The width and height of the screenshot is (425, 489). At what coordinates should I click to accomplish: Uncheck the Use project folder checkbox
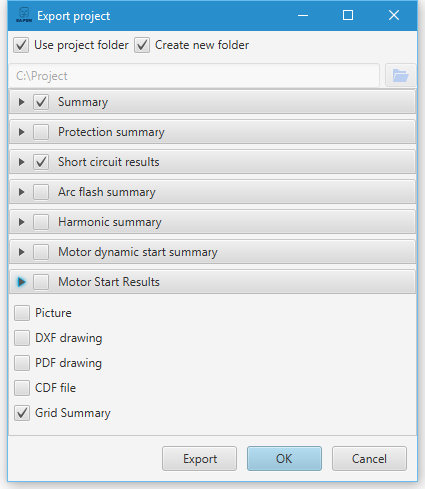[x=21, y=45]
